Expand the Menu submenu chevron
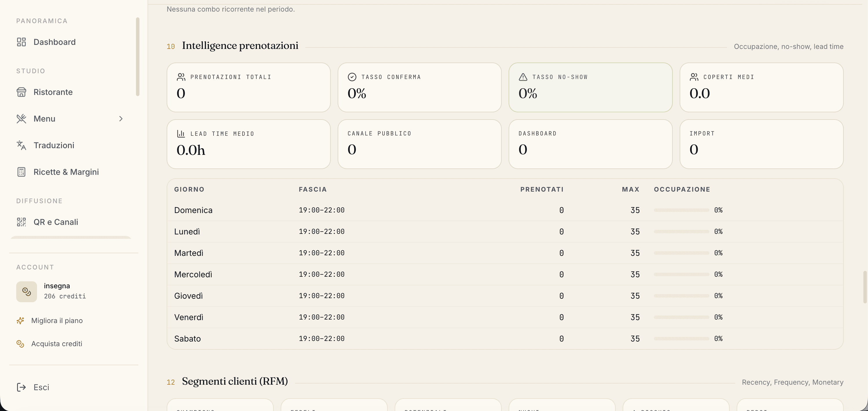Screen dimensions: 868x411 pos(121,119)
